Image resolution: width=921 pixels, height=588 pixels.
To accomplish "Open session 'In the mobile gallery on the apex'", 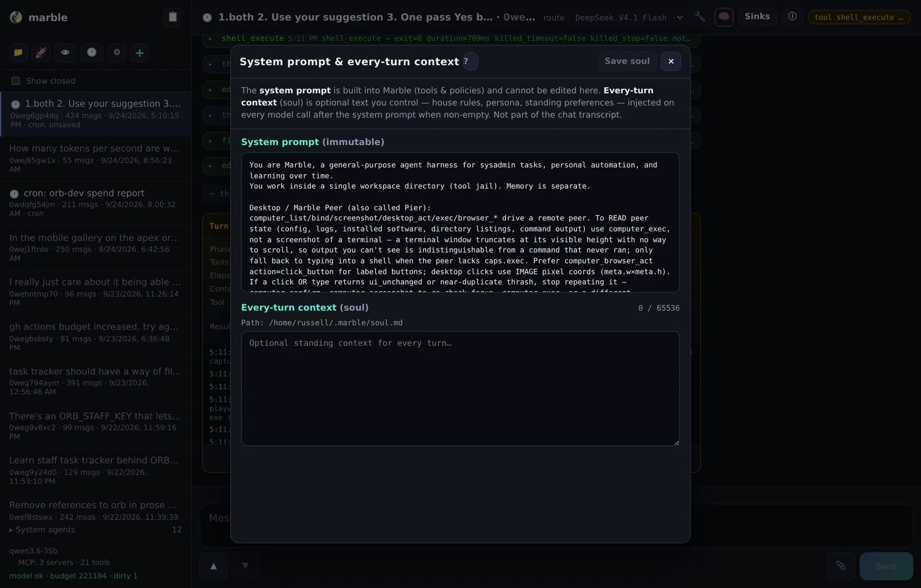I will coord(96,248).
